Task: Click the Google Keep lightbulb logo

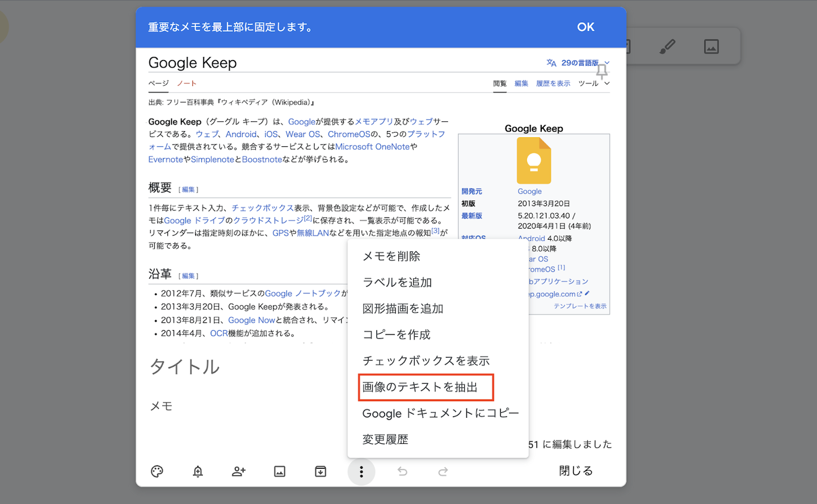Action: coord(534,161)
